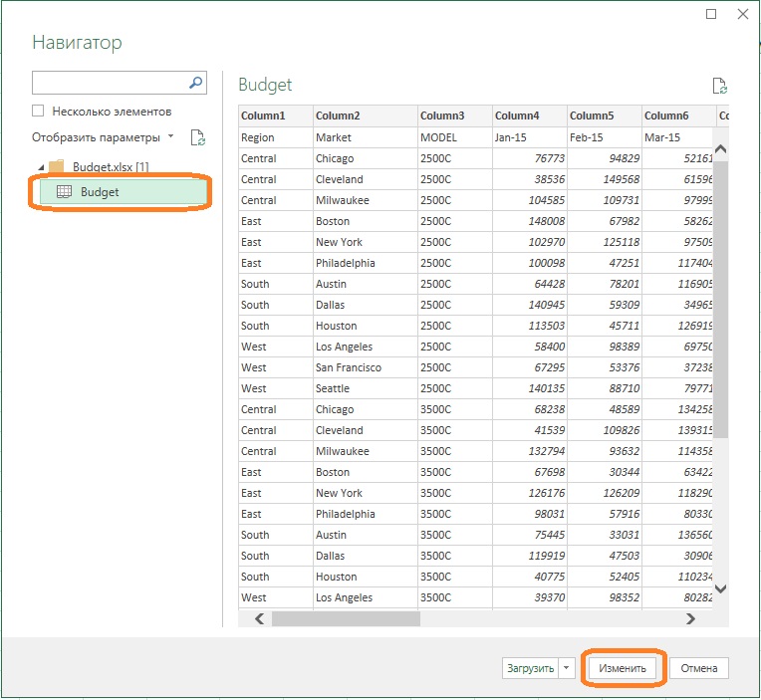Image resolution: width=761 pixels, height=700 pixels.
Task: Click the value 88710
Action: click(x=625, y=388)
